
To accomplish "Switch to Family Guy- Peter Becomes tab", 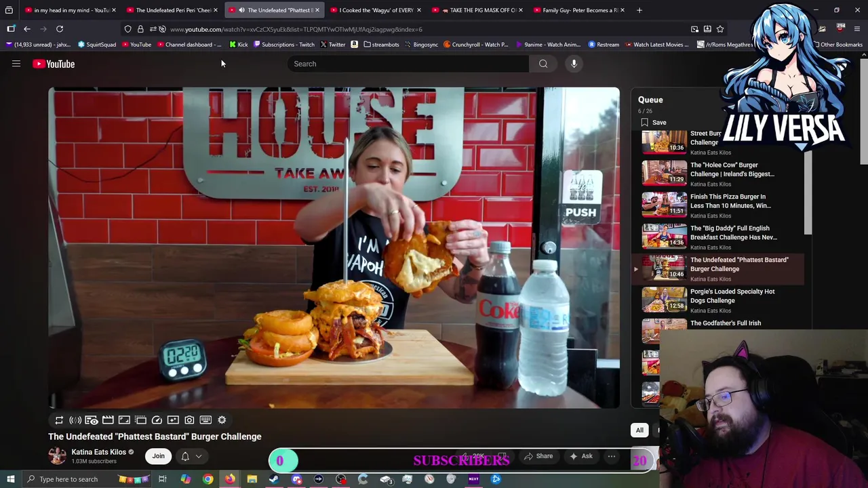I will [x=579, y=10].
